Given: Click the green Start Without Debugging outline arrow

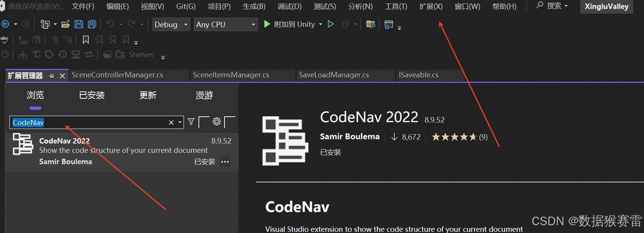Looking at the screenshot, I should pyautogui.click(x=331, y=24).
